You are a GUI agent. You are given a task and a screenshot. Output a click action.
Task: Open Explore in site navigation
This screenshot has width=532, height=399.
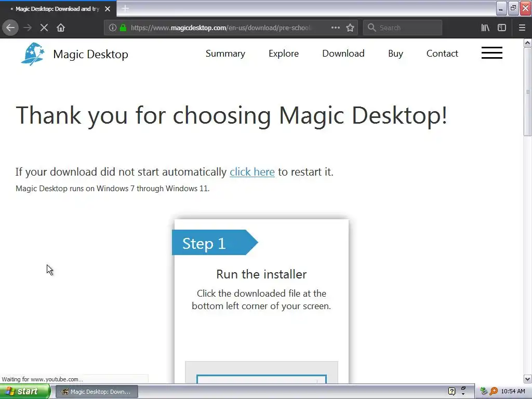(284, 54)
